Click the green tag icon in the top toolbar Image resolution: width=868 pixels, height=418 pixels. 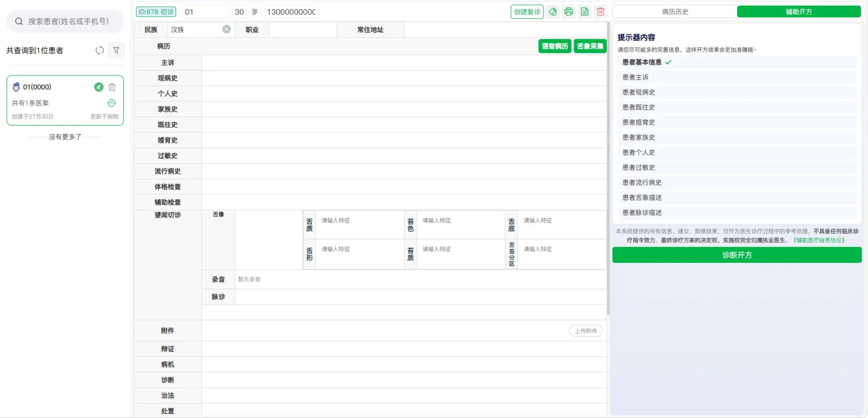552,12
